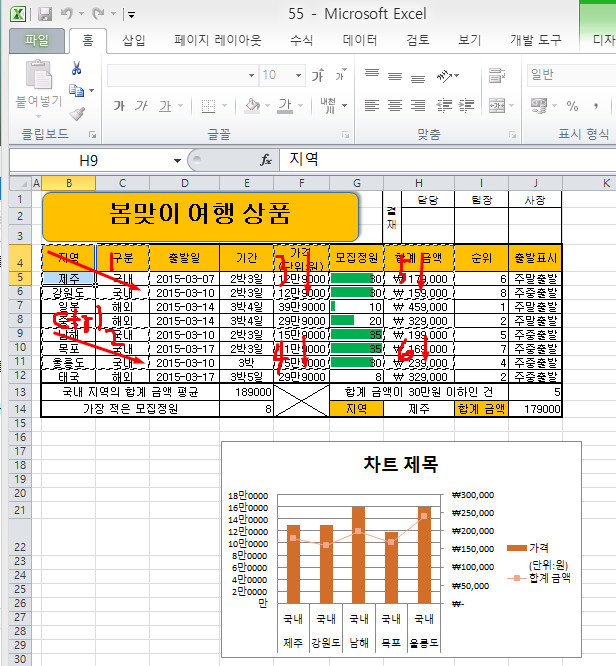The image size is (616, 666).
Task: Click the Name Box showing H9
Action: pyautogui.click(x=88, y=161)
